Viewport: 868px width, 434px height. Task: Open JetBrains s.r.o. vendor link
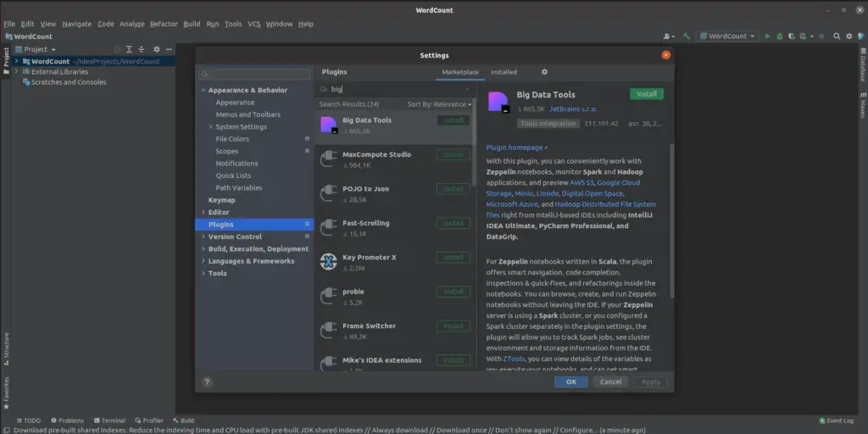tap(573, 109)
